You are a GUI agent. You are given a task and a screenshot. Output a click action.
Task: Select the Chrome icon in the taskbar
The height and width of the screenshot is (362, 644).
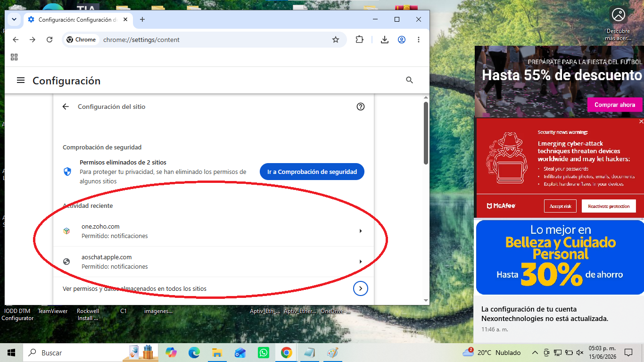(286, 353)
